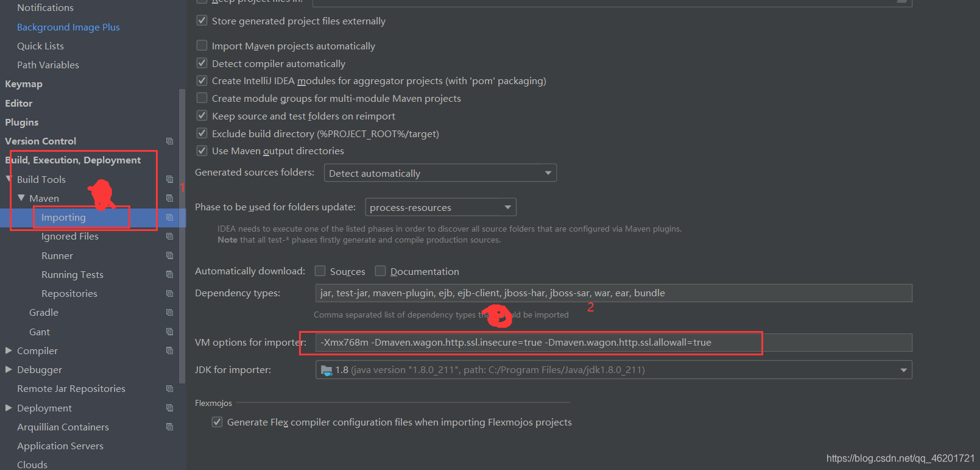Screen dimensions: 980x470
Task: Enable automatic download of Sources
Action: (320, 271)
